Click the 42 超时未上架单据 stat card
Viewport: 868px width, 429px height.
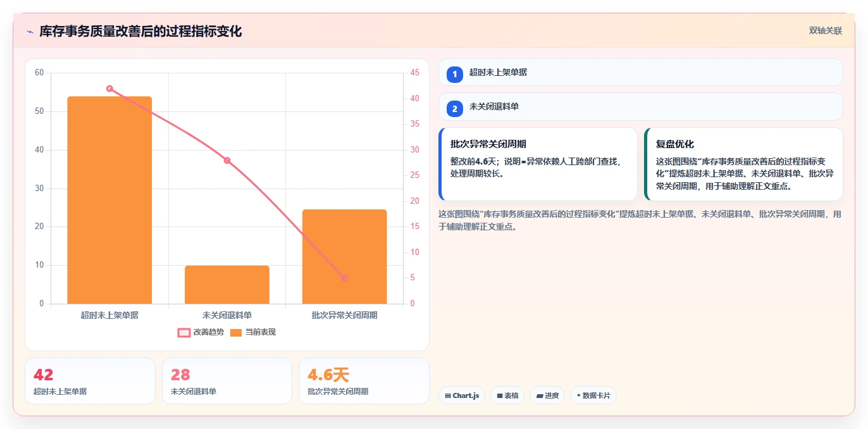[90, 381]
